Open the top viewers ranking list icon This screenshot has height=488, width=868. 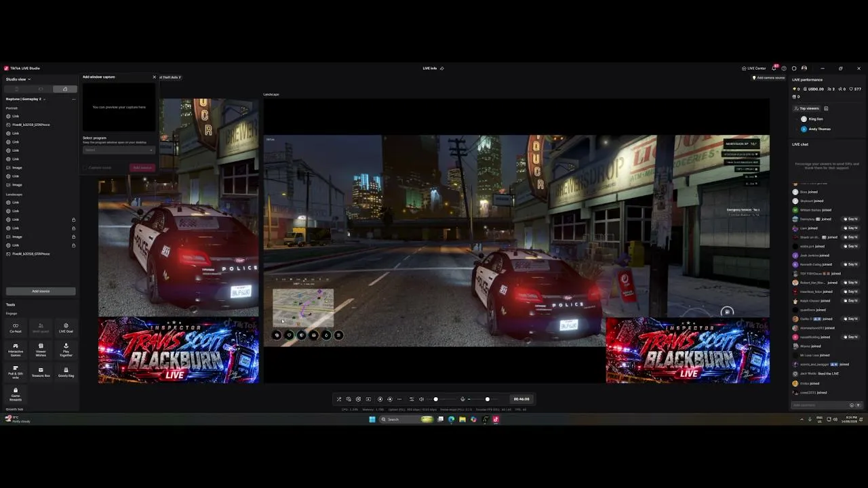[826, 108]
